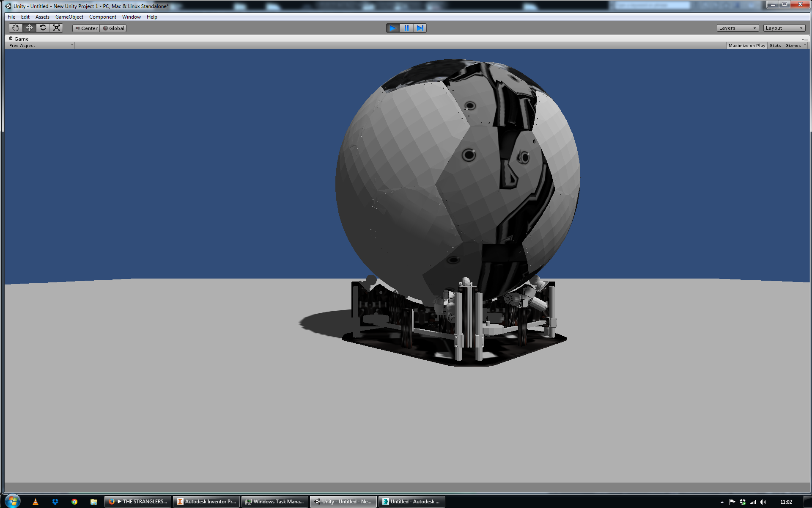Open Dropbox from the taskbar
This screenshot has height=508, width=812.
[x=55, y=502]
